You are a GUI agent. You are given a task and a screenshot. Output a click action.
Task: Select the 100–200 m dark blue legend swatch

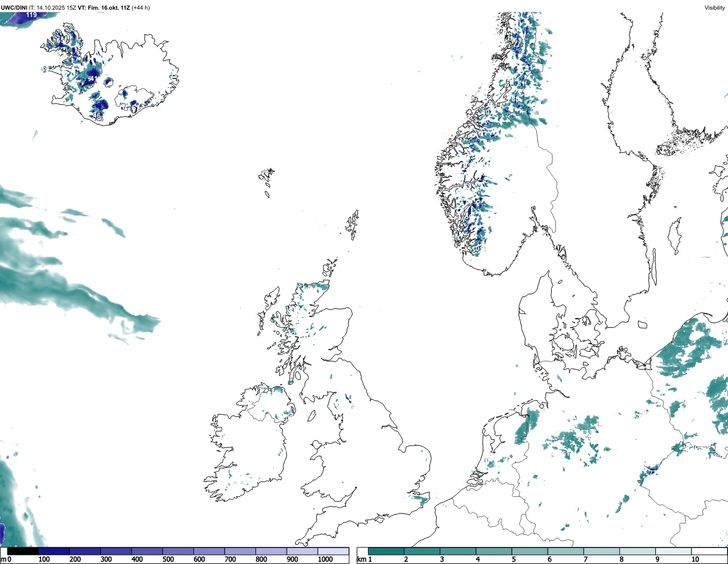click(x=54, y=551)
